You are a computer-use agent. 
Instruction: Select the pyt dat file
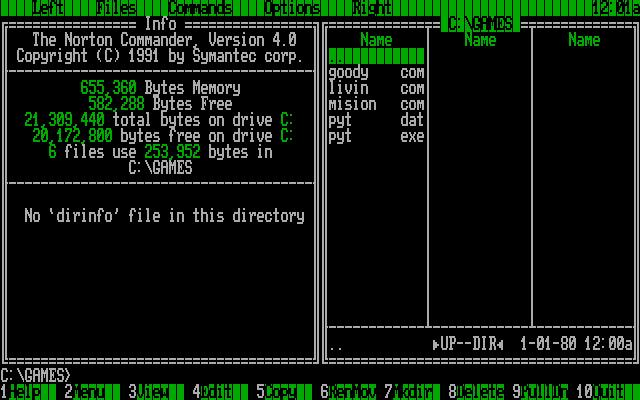376,120
